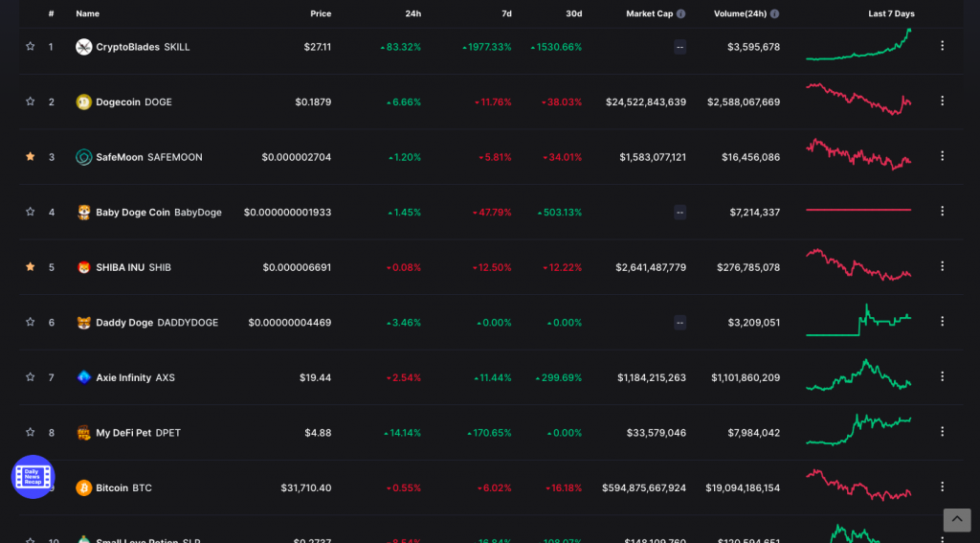Click the Axie Infinity coin logo
This screenshot has height=543, width=980.
(84, 377)
